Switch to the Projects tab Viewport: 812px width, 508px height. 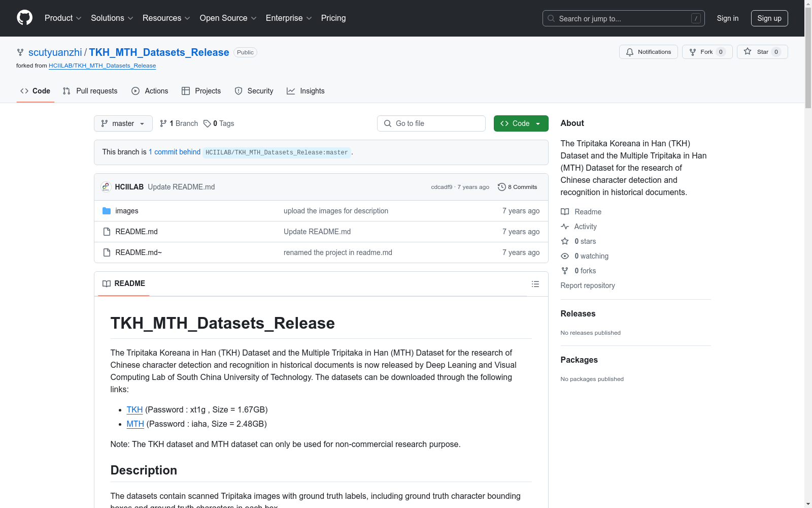coord(201,91)
